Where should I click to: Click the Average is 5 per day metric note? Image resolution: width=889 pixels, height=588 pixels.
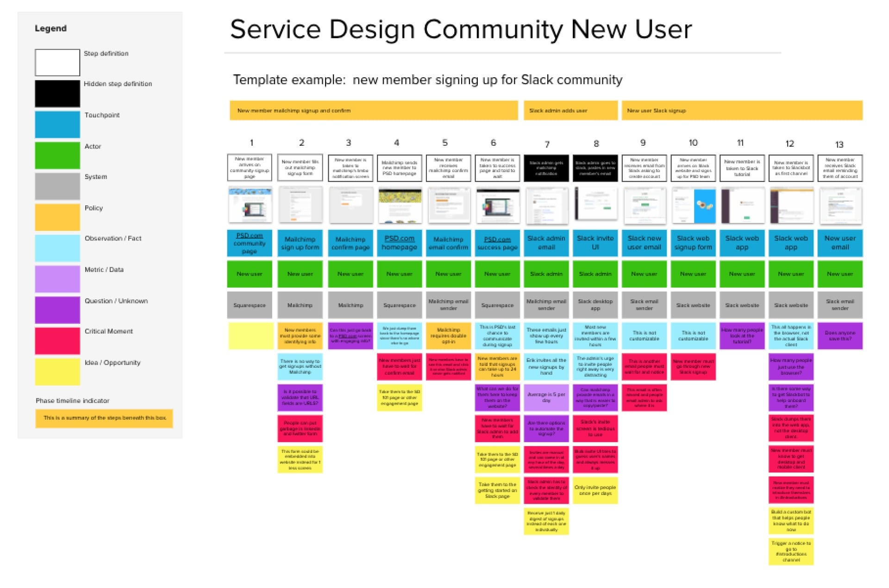coord(546,397)
